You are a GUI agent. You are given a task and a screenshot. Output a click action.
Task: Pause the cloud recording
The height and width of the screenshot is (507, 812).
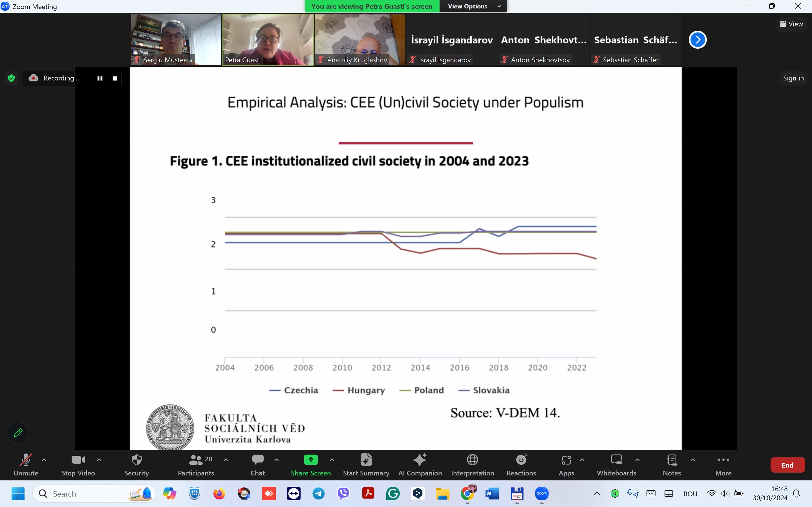pos(100,78)
